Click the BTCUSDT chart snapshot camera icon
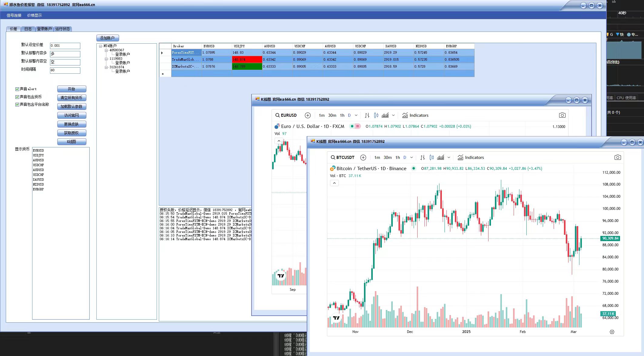 [x=617, y=157]
